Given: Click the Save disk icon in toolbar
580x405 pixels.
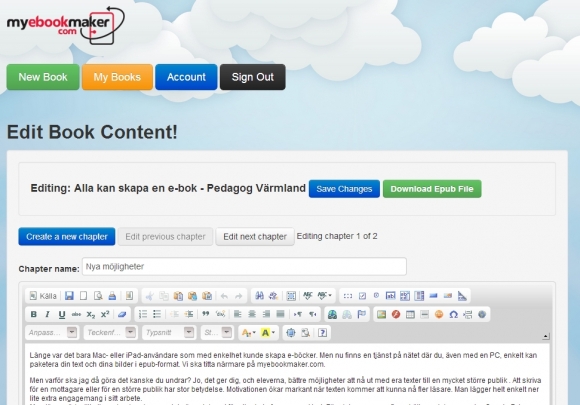Looking at the screenshot, I should point(69,296).
